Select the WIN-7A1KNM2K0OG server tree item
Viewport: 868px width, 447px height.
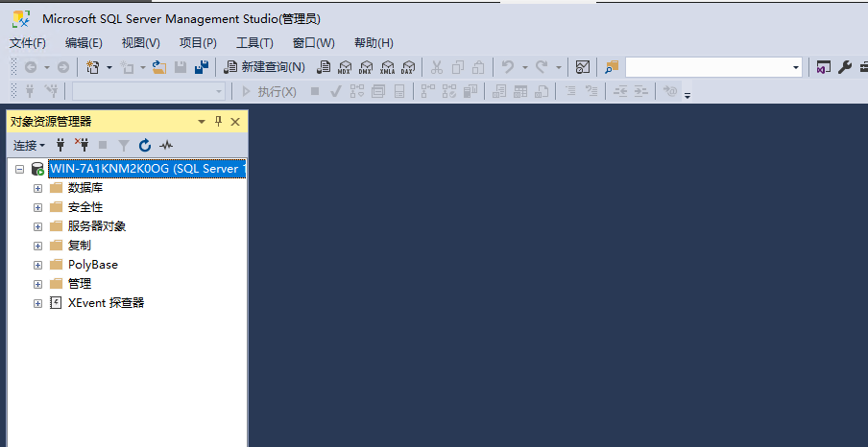[147, 169]
